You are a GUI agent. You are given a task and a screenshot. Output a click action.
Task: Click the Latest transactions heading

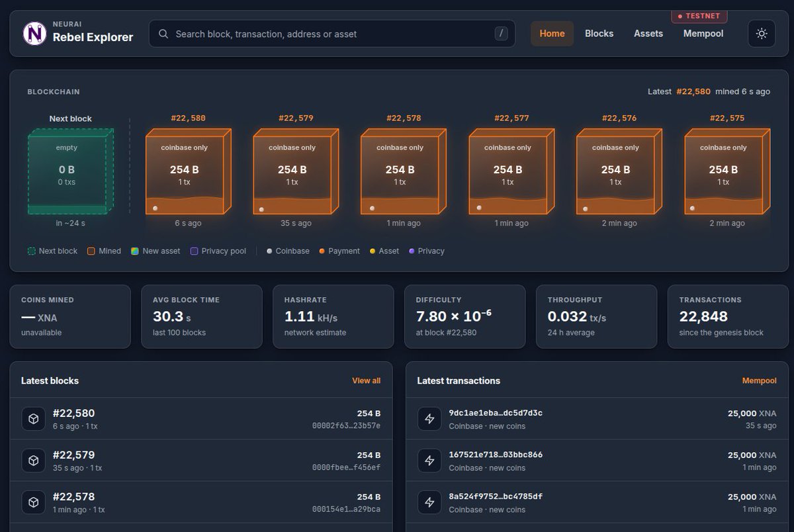click(459, 380)
